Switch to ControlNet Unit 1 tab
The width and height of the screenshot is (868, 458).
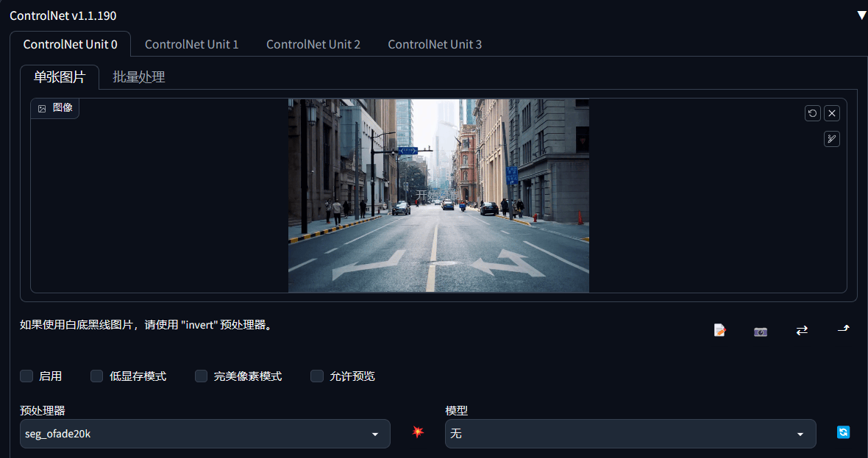pos(191,44)
